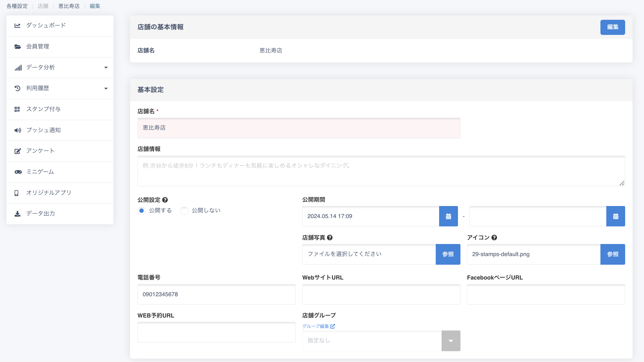644x362 pixels.
Task: Go to アンケート in the sidebar
Action: coord(40,151)
